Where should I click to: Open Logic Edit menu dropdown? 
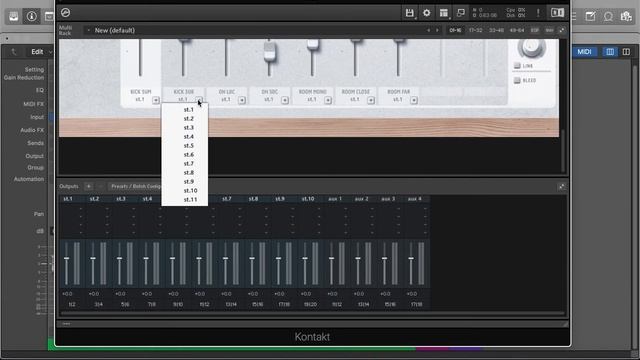(42, 52)
